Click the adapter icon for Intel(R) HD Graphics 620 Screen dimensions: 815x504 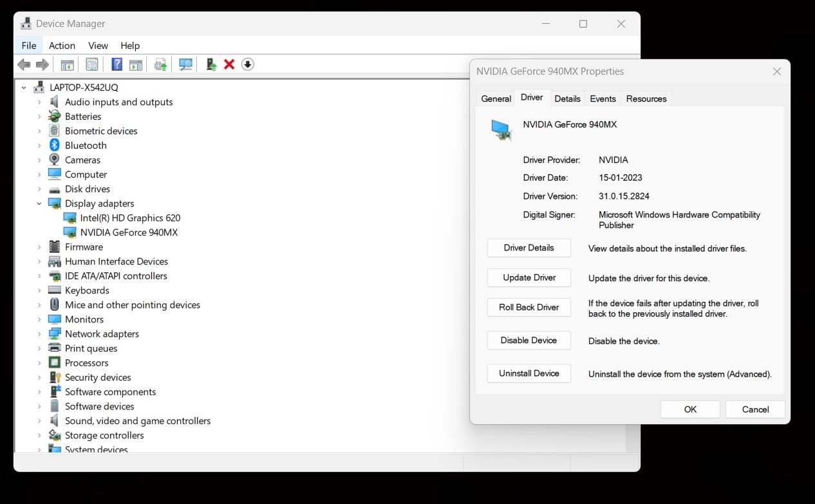(x=70, y=218)
